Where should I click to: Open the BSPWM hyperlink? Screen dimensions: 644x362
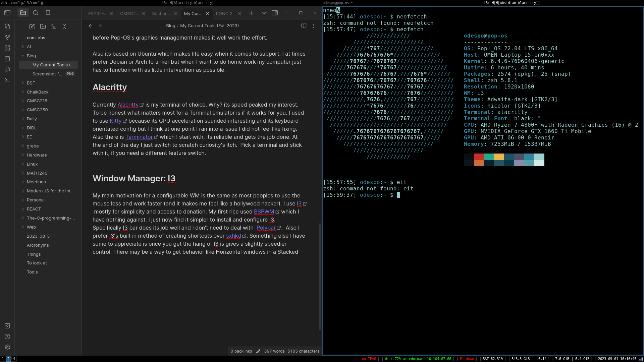[x=264, y=212]
